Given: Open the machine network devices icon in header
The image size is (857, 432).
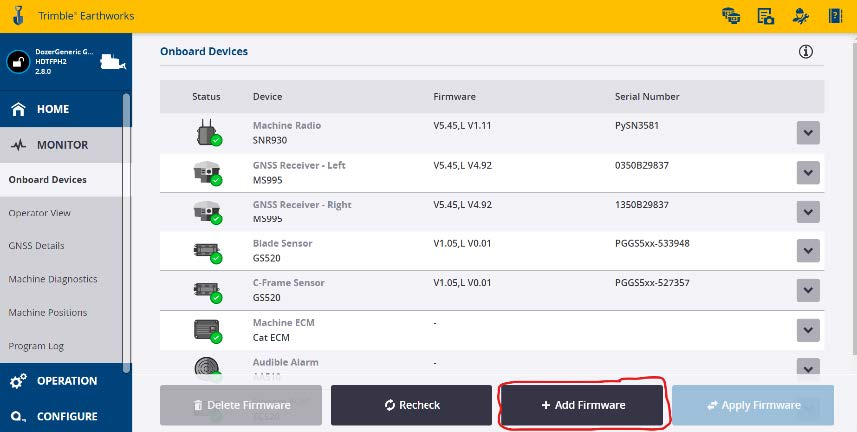Looking at the screenshot, I should (x=731, y=16).
